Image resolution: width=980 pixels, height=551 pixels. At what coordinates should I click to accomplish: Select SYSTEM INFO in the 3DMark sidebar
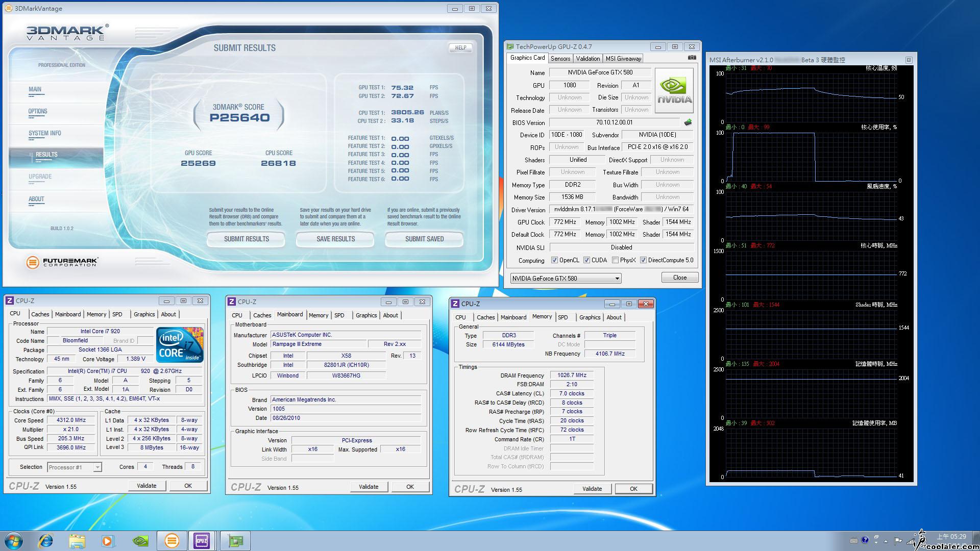(45, 133)
